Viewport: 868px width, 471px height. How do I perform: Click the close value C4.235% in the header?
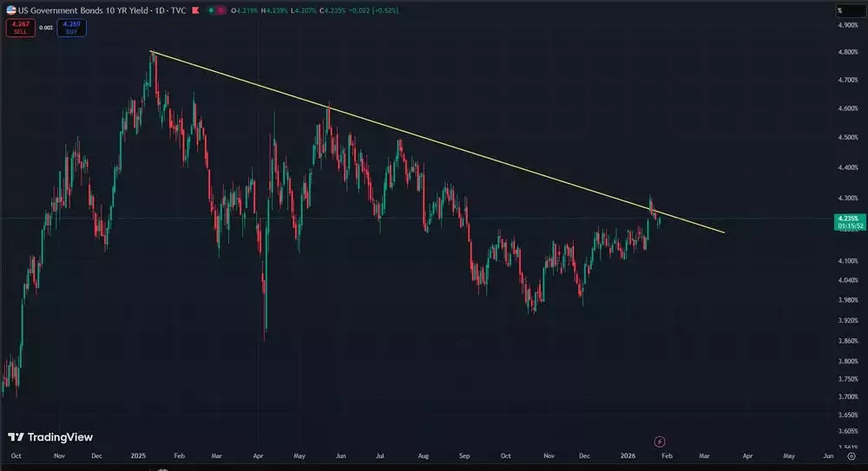pyautogui.click(x=332, y=10)
